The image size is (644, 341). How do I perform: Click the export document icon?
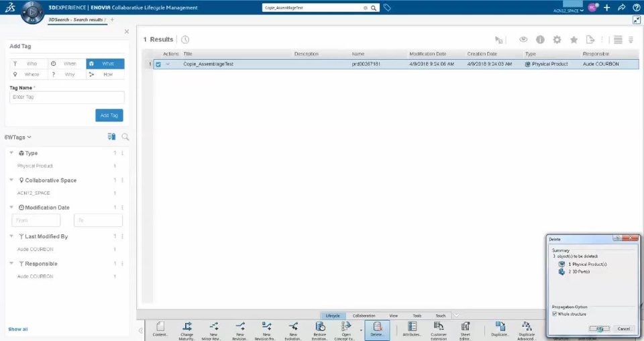point(590,40)
